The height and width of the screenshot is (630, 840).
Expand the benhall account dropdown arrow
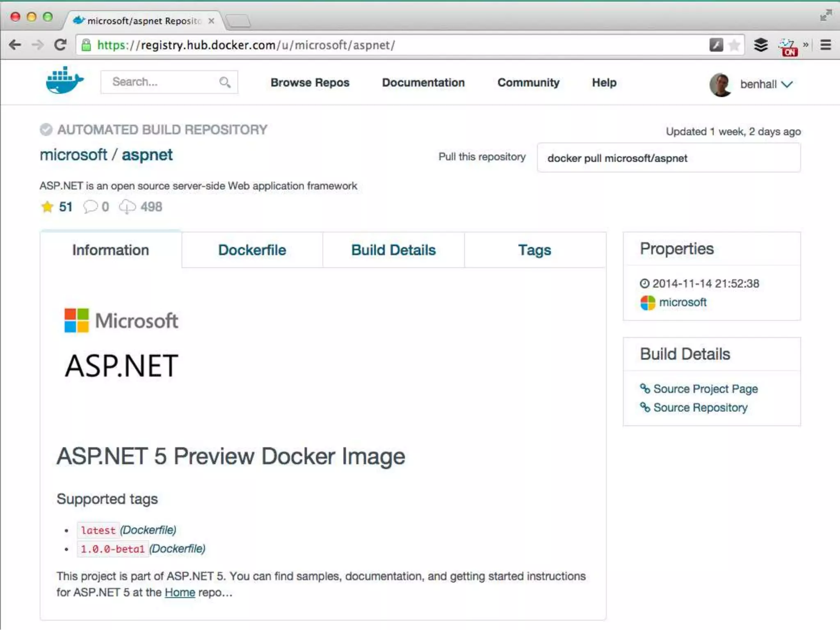click(787, 84)
